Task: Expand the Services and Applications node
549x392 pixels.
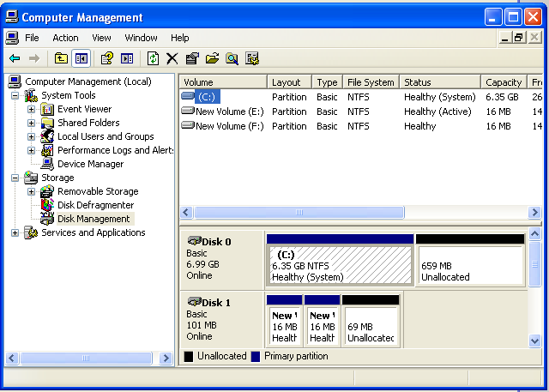Action: pos(15,232)
